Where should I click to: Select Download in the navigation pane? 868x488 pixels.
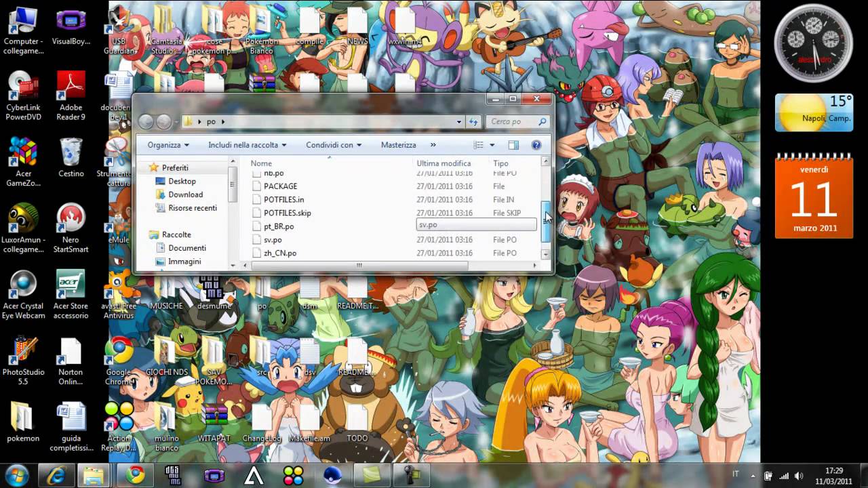(185, 195)
